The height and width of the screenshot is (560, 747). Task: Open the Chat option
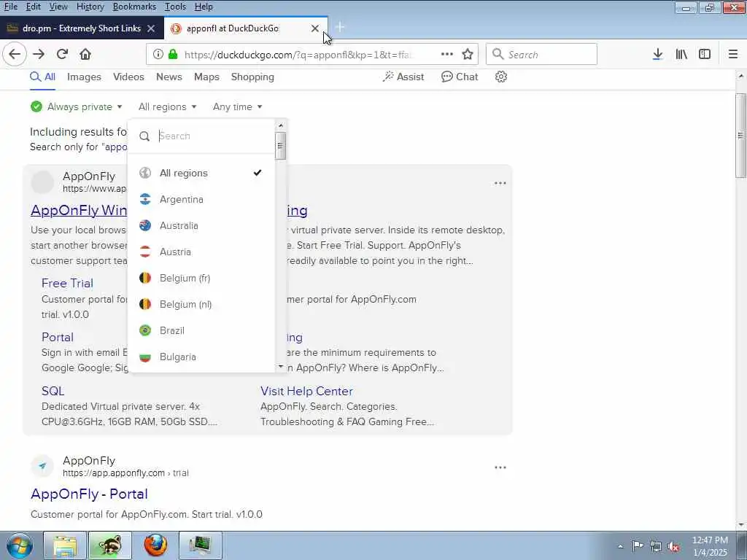tap(460, 77)
